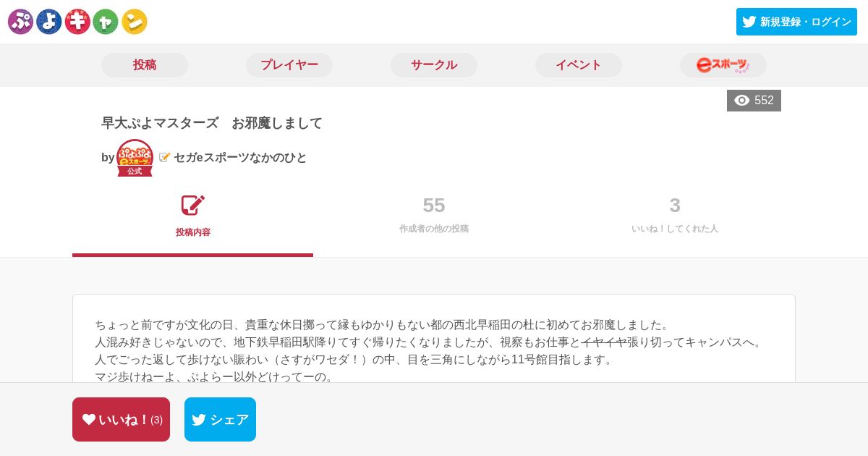The height and width of the screenshot is (456, 868).
Task: Click the heart icon on いいね button
Action: click(x=89, y=419)
